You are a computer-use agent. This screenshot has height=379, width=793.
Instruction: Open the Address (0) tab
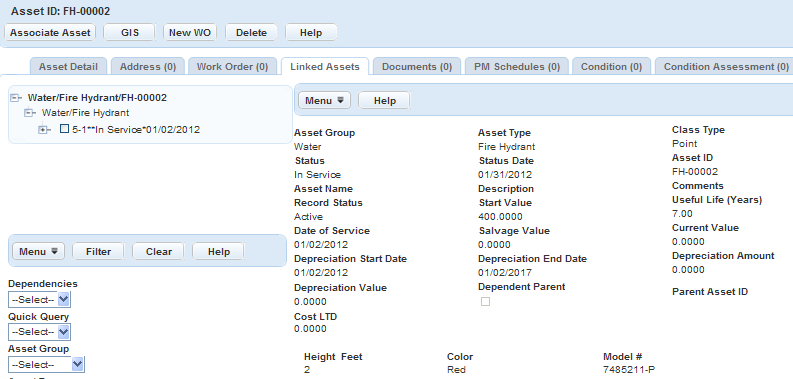pyautogui.click(x=148, y=66)
